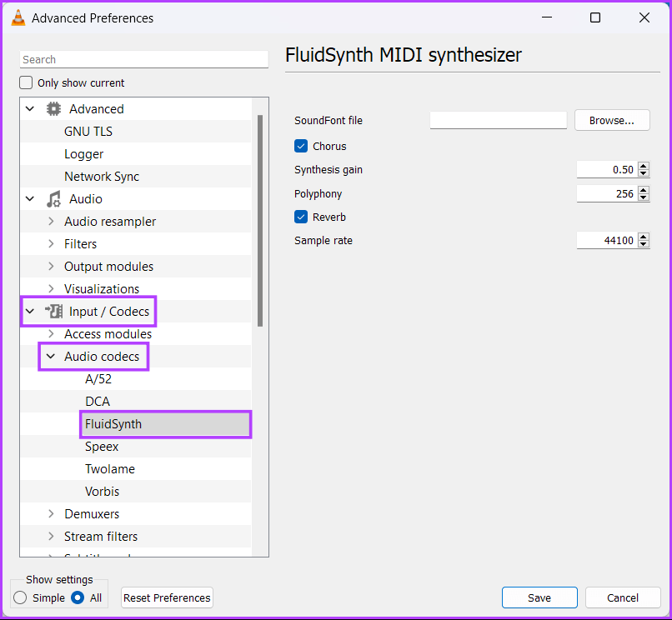The width and height of the screenshot is (672, 620).
Task: Increase Sample rate with up arrow
Action: point(644,237)
